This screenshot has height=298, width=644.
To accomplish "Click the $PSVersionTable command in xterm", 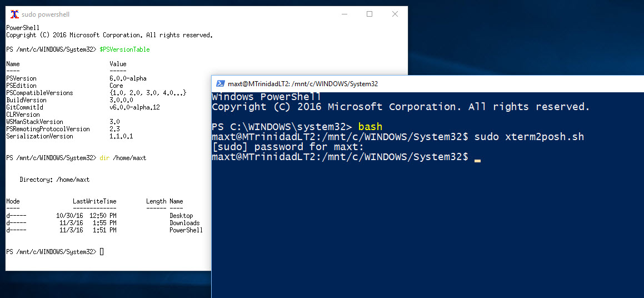I will point(125,49).
